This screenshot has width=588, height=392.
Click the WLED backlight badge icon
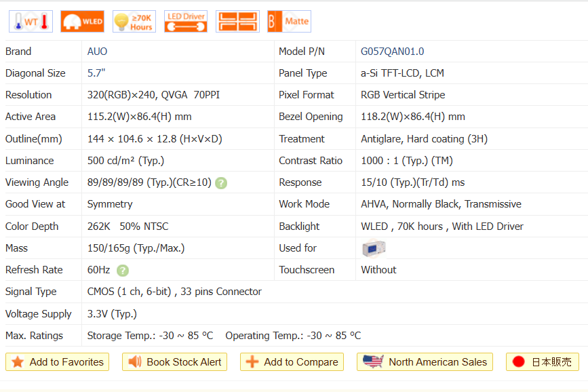[x=82, y=22]
